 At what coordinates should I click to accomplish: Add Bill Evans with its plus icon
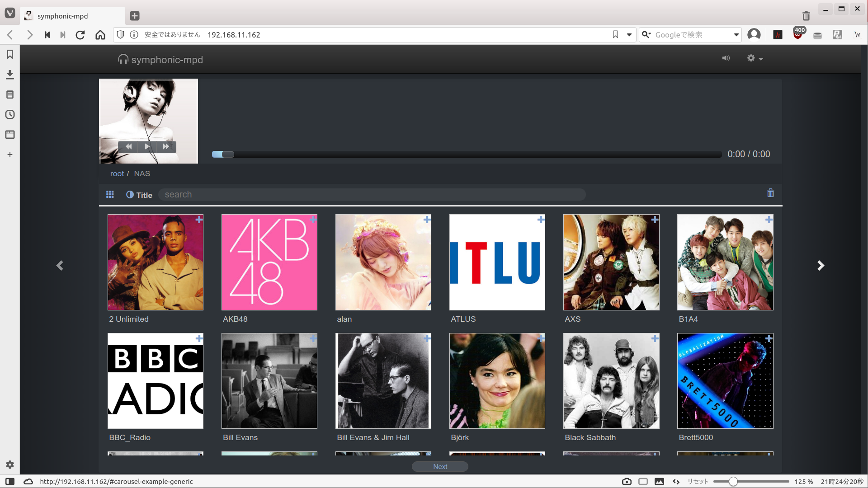coord(313,338)
